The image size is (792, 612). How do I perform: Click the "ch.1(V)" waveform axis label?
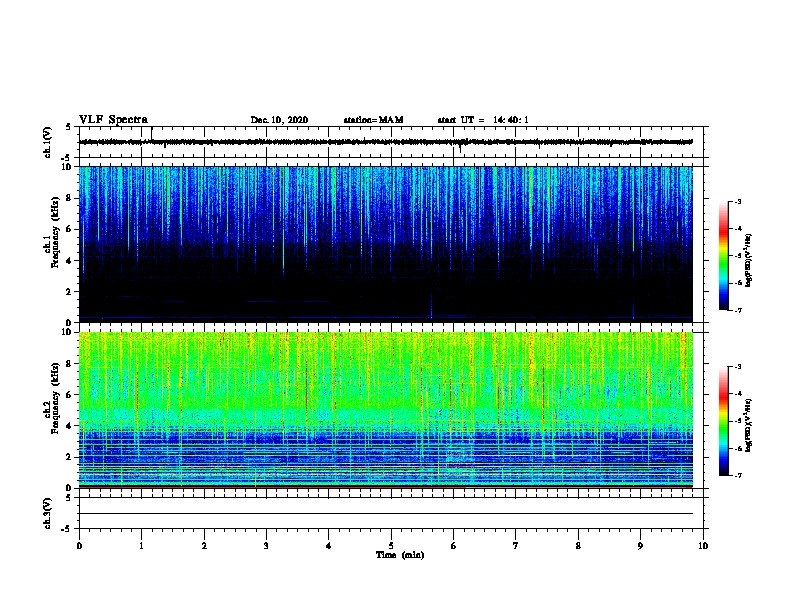pyautogui.click(x=47, y=142)
